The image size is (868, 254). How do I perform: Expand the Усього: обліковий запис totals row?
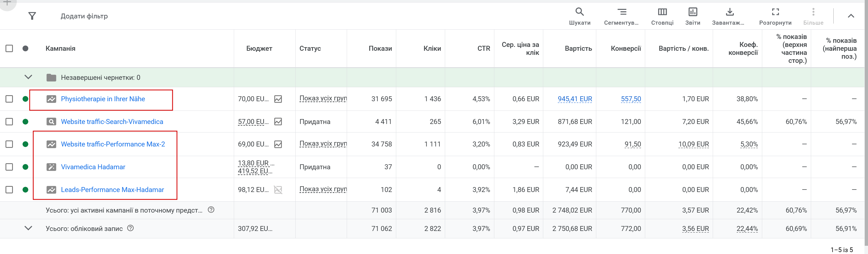coord(28,228)
